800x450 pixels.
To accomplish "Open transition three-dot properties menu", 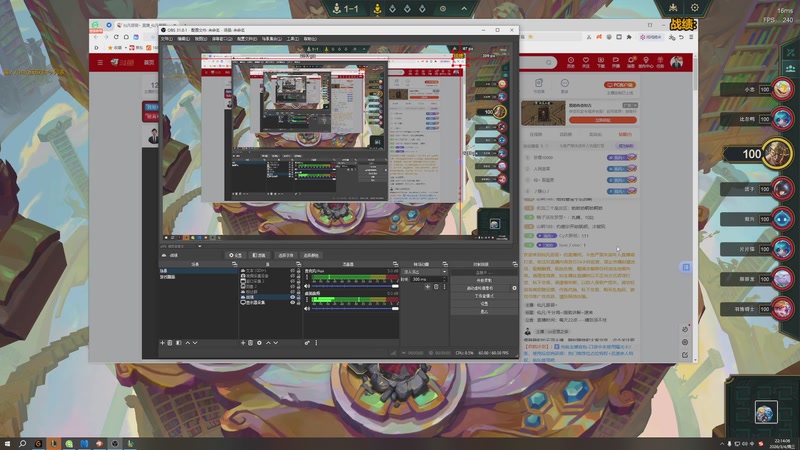I will pos(444,287).
